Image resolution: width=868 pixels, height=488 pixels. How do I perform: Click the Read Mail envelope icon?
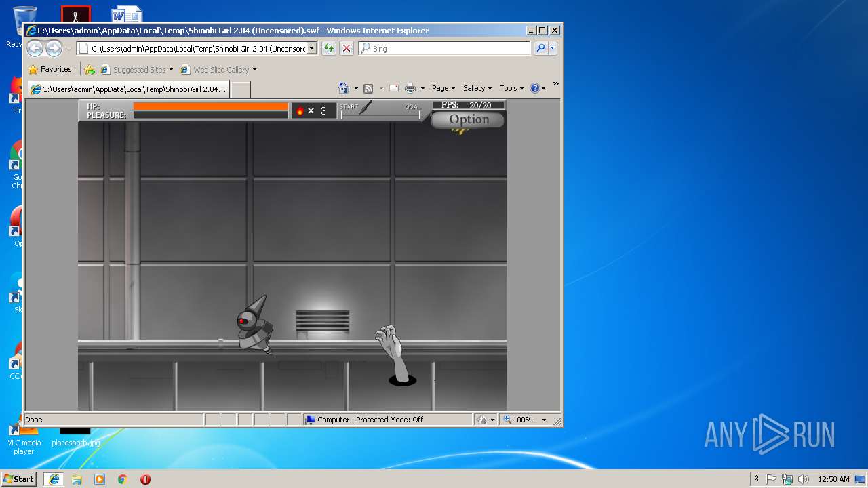point(393,88)
